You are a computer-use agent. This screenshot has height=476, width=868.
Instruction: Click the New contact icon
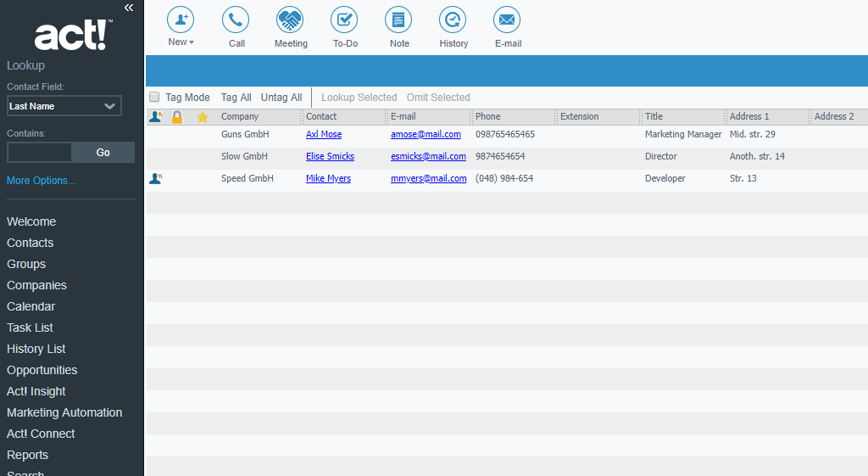pos(181,20)
